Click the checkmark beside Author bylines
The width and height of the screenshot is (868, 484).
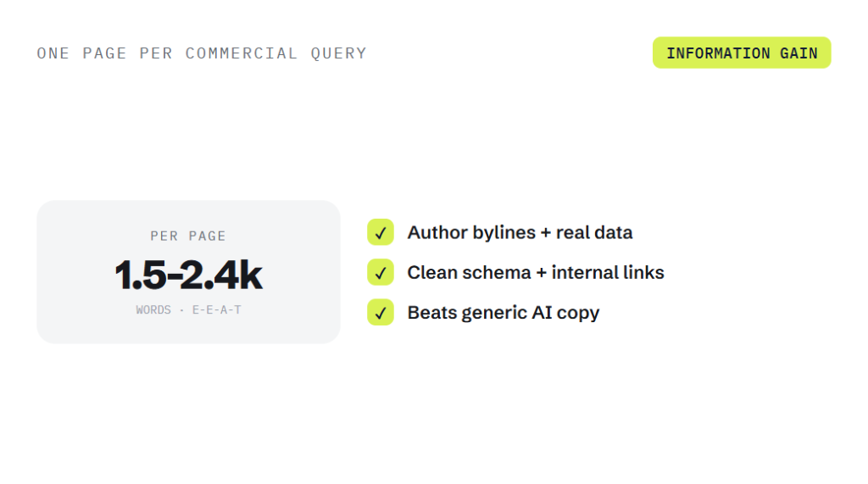[x=381, y=232]
